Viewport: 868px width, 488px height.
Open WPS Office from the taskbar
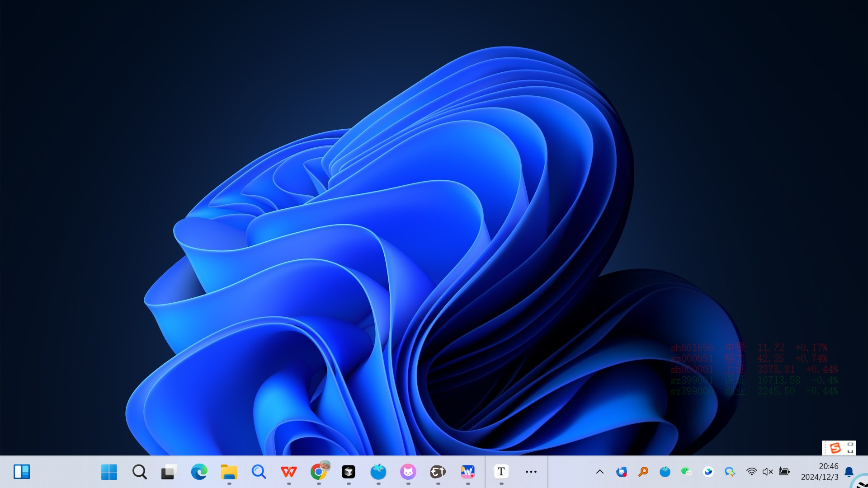[x=288, y=472]
